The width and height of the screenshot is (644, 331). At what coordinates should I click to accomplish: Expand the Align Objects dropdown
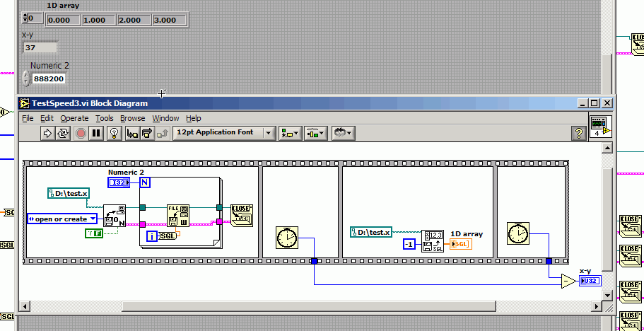(289, 132)
